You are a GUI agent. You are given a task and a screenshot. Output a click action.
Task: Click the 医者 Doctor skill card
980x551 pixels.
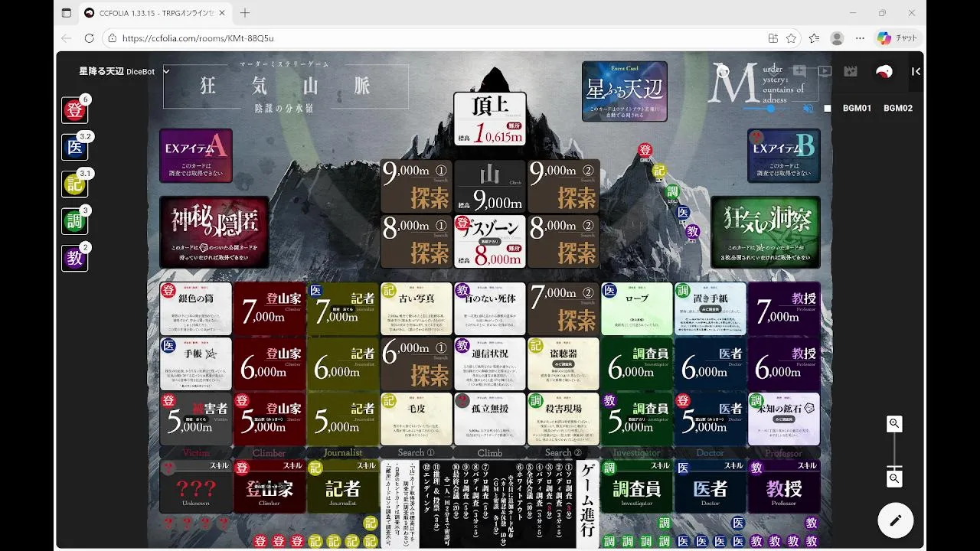click(710, 486)
